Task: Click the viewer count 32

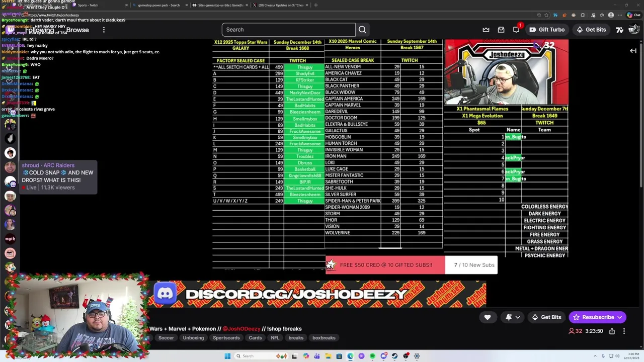Action: [x=575, y=331]
